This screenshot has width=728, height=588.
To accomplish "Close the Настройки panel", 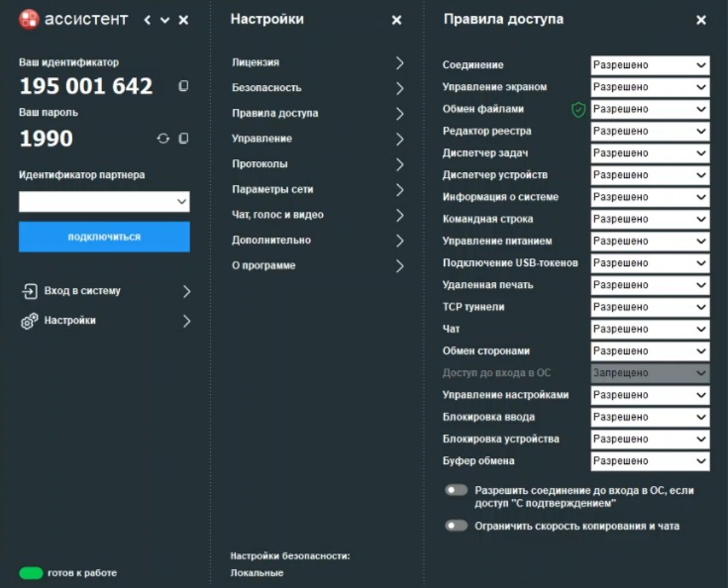I will tap(396, 20).
